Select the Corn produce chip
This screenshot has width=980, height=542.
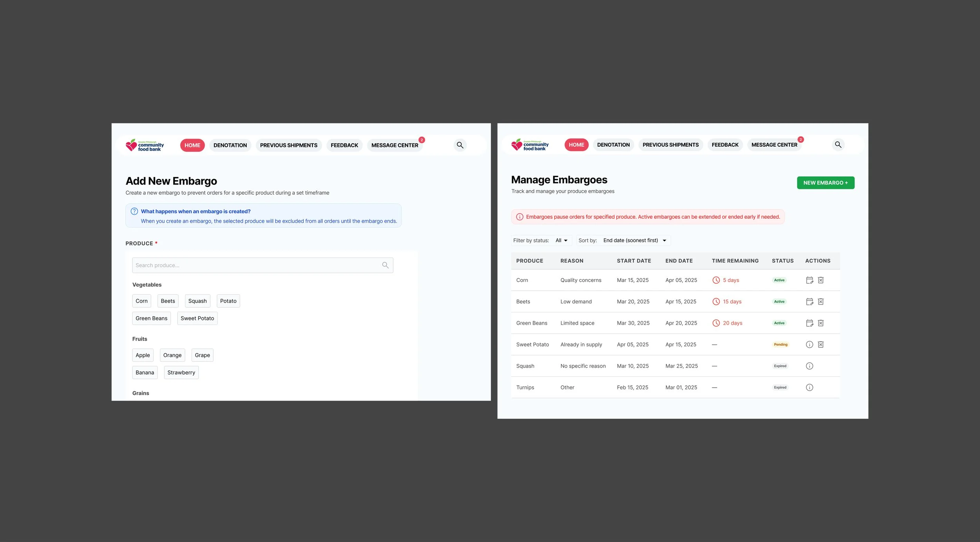pyautogui.click(x=142, y=301)
